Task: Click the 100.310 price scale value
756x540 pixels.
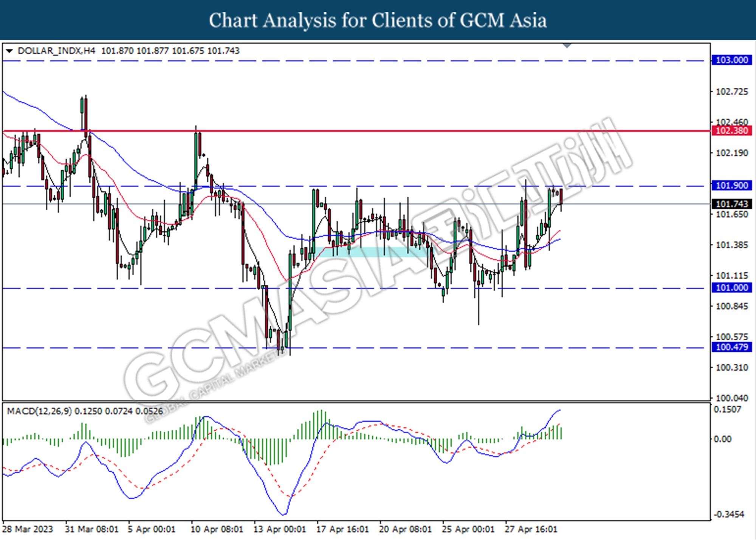Action: tap(732, 368)
